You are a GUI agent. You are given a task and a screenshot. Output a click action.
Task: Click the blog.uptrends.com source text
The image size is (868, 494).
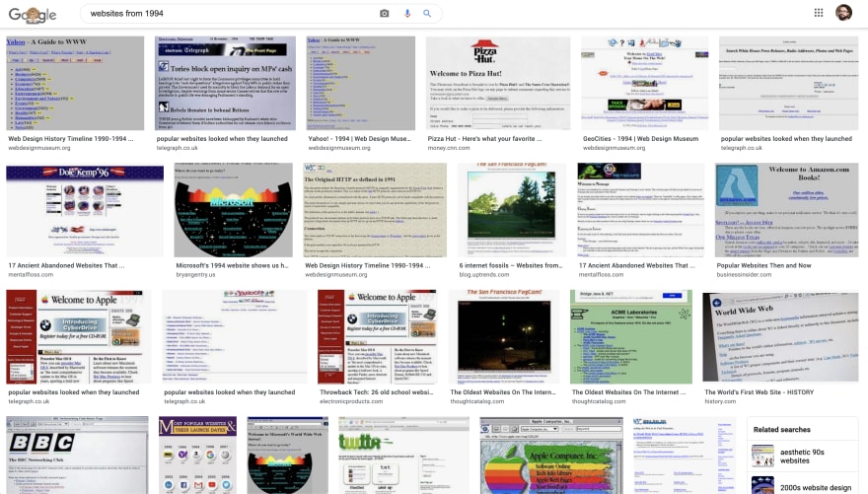(x=484, y=274)
